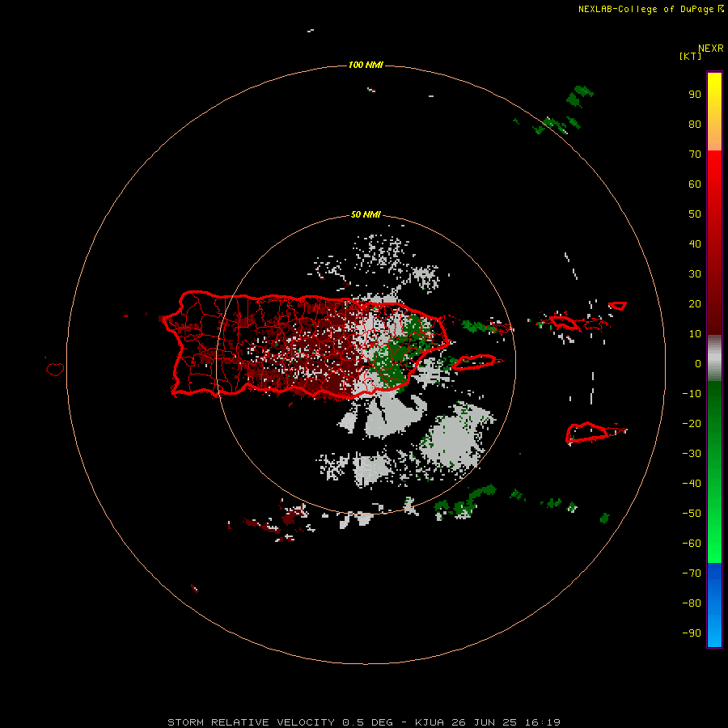Pick the yellow segment of the color bar
The image size is (728, 728).
(714, 112)
